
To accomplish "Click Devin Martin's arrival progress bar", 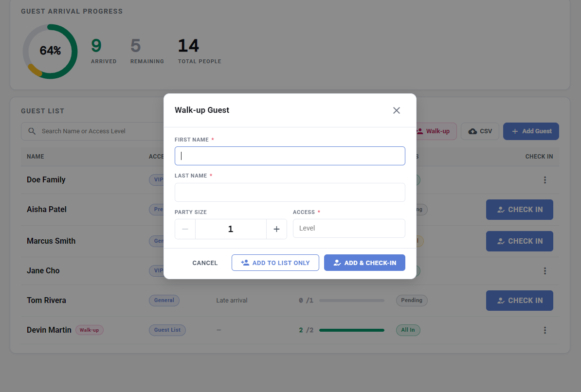I will (352, 330).
